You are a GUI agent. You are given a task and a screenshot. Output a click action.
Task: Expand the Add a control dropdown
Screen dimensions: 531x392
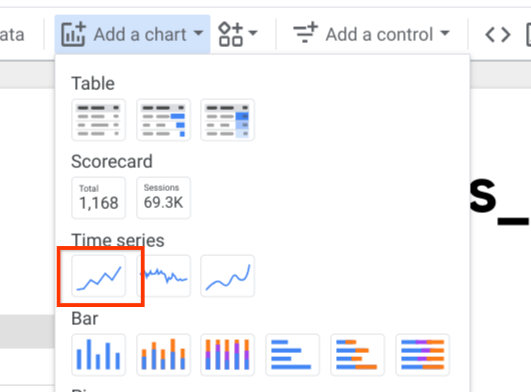(371, 34)
